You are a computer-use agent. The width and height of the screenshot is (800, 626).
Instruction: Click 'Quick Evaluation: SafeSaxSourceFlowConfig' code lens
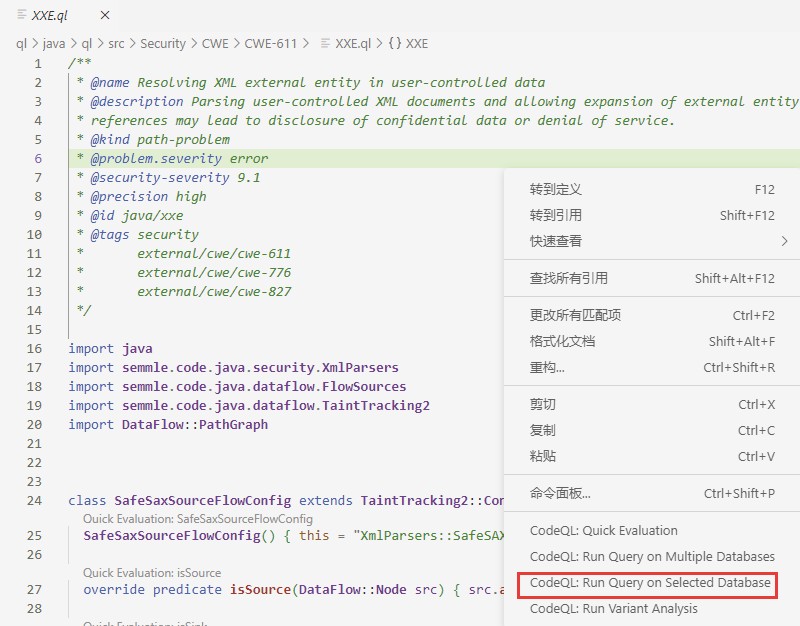click(x=198, y=519)
